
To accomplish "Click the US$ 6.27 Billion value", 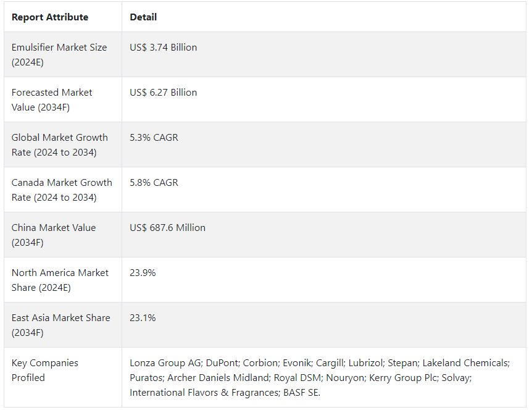I will coord(163,93).
